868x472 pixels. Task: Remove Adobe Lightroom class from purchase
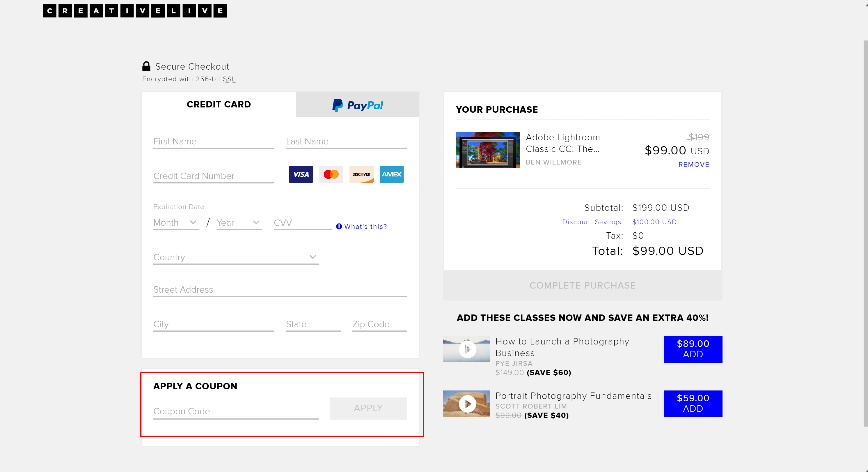coord(693,165)
